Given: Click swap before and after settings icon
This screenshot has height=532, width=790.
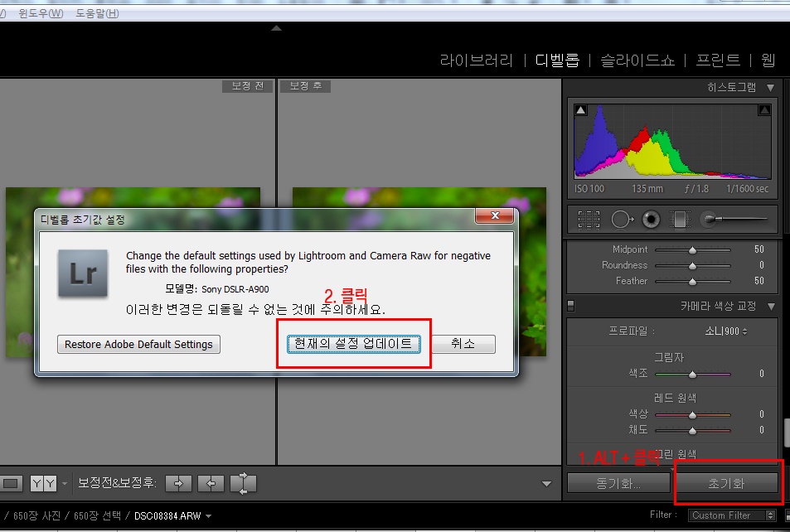Looking at the screenshot, I should click(243, 483).
